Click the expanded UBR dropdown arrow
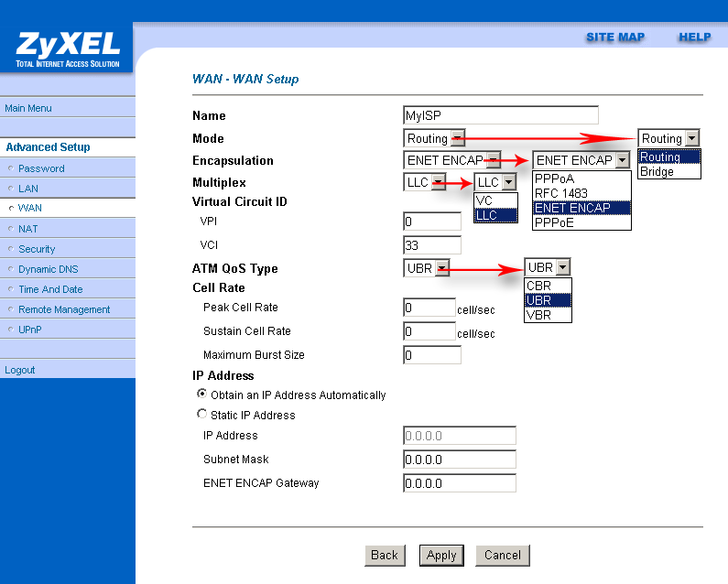This screenshot has width=728, height=584. [x=563, y=267]
